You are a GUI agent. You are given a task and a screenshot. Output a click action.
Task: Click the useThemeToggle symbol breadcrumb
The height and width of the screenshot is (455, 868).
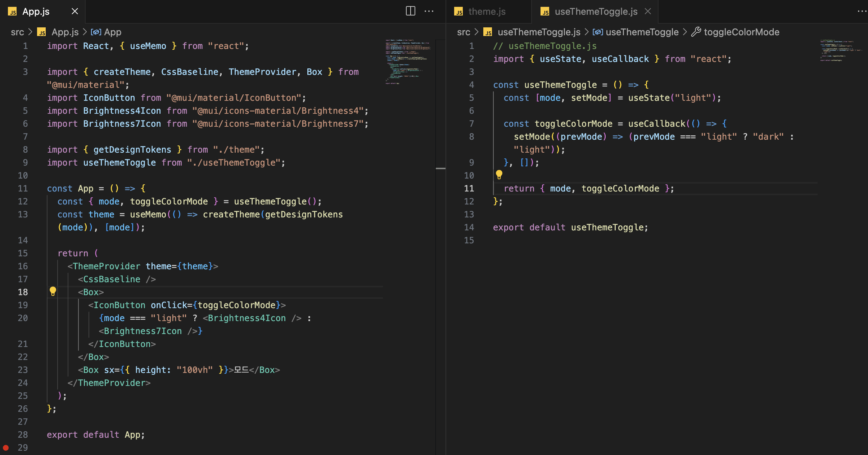click(642, 32)
